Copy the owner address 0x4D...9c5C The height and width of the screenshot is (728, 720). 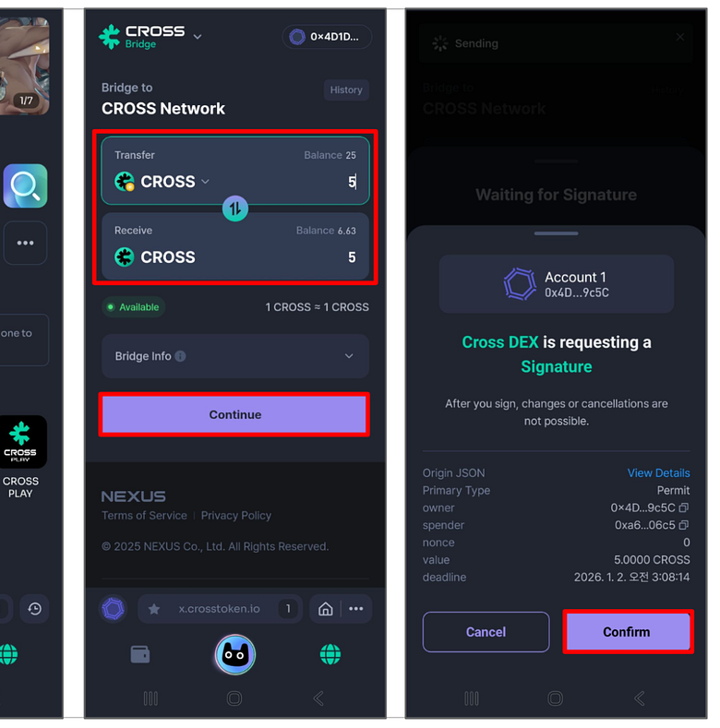(x=683, y=507)
